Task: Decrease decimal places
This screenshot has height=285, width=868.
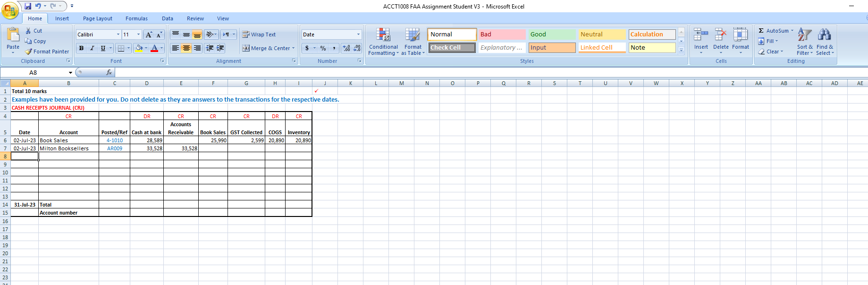Action: pos(357,48)
